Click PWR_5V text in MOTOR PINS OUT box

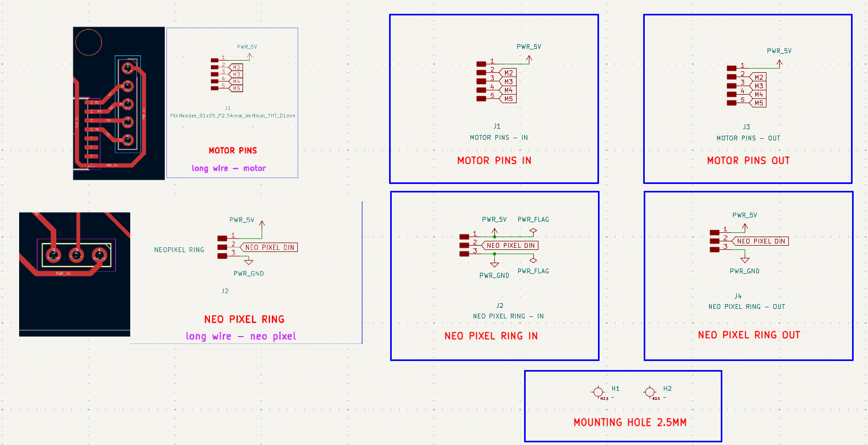(779, 51)
